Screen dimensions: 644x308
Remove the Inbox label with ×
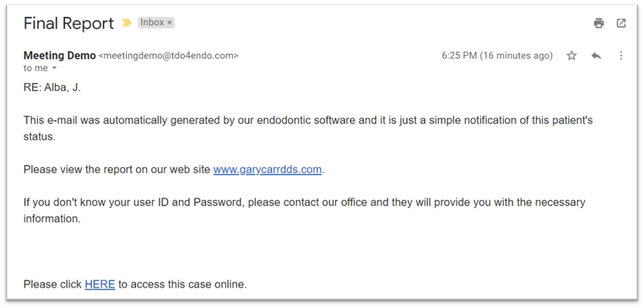click(169, 23)
